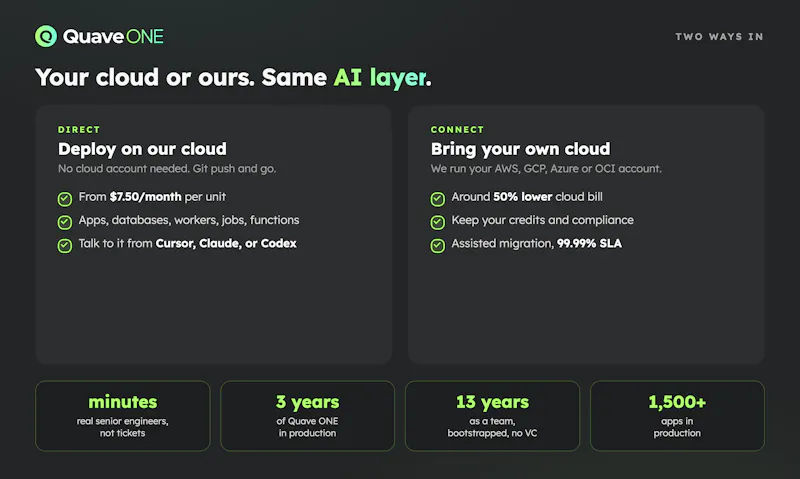
Task: Click the "Around 50% lower cloud bill" line
Action: [527, 197]
